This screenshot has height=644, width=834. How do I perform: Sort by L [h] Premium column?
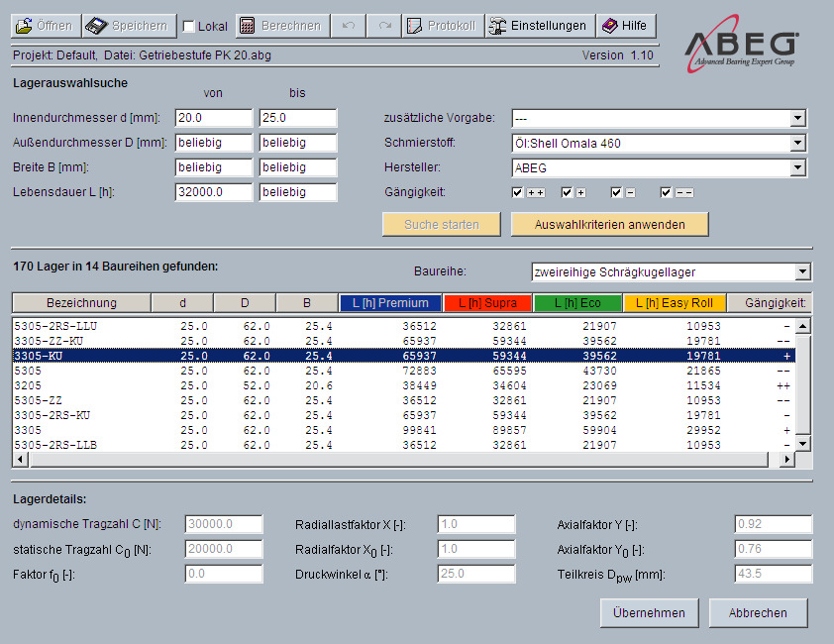[390, 303]
